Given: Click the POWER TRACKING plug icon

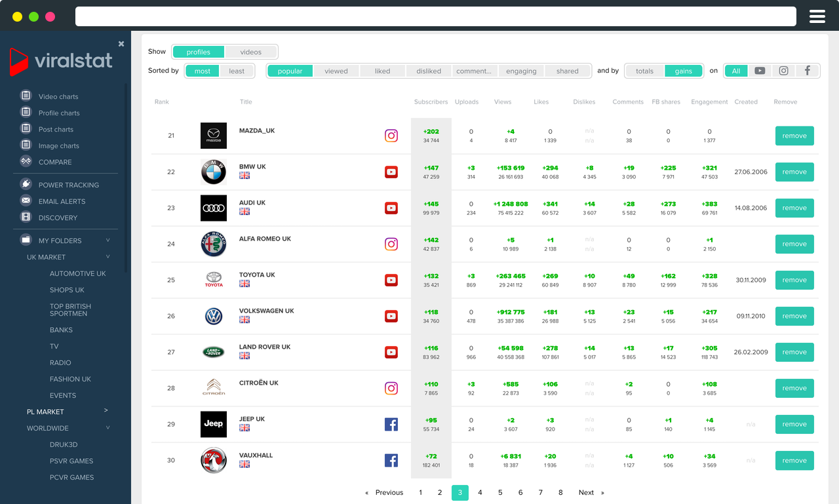Looking at the screenshot, I should pos(26,184).
